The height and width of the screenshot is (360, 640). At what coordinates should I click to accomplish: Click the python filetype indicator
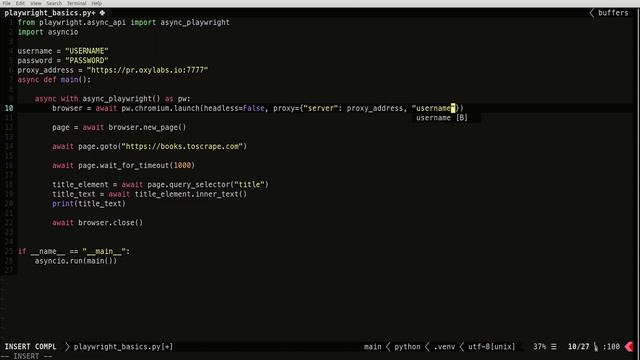[407, 347]
